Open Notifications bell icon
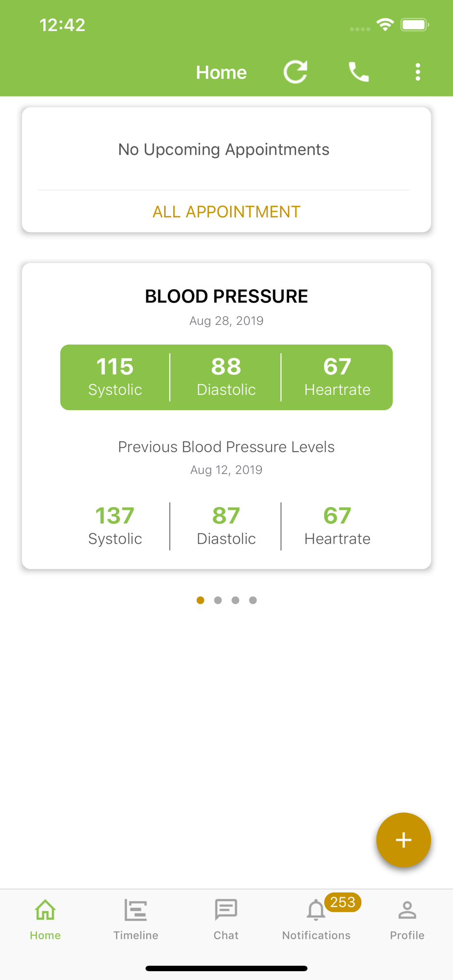The height and width of the screenshot is (980, 453). pos(316,911)
